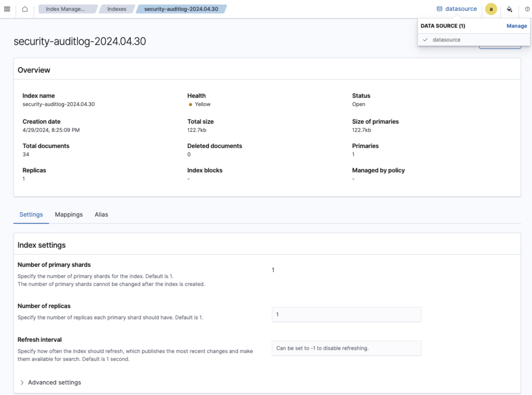532x395 pixels.
Task: Open the help question mark icon
Action: [x=527, y=9]
